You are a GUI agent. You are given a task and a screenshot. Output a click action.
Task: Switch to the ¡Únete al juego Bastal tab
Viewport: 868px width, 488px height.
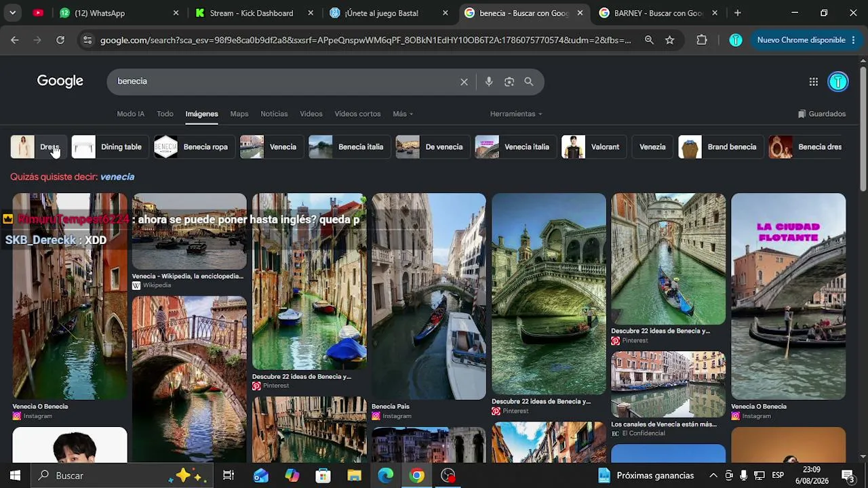point(388,13)
